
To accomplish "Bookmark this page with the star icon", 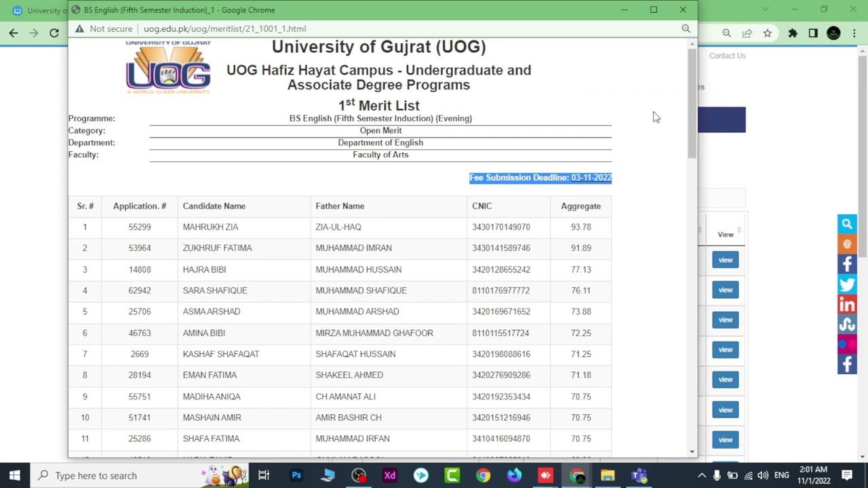I will click(767, 33).
